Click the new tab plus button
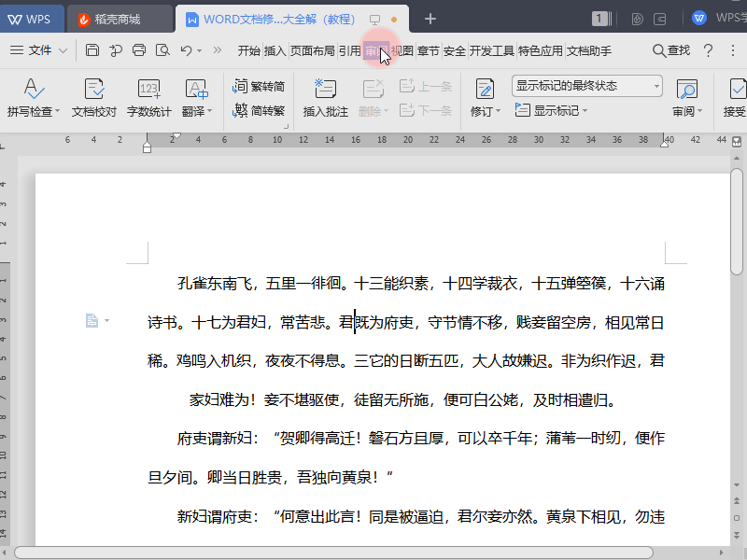 (x=430, y=19)
